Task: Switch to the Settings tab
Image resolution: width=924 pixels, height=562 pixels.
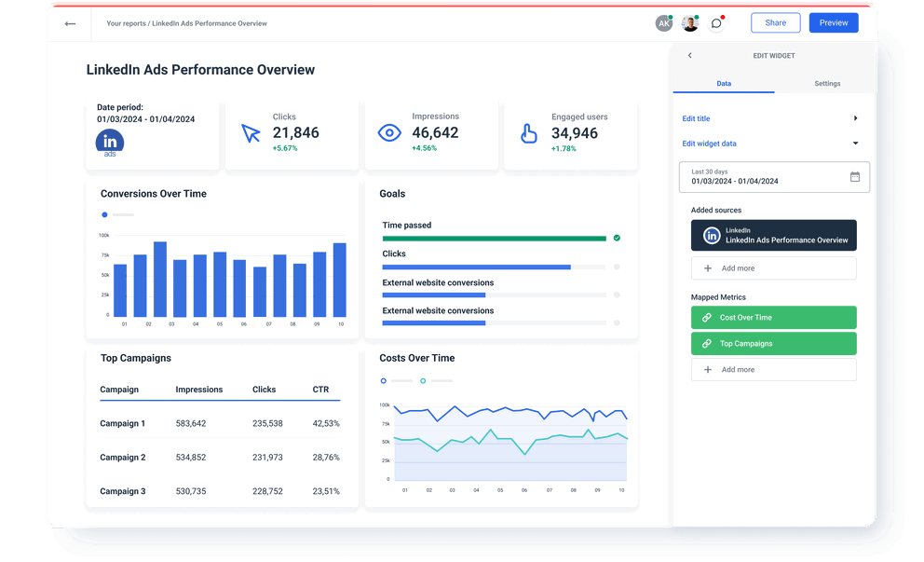Action: pyautogui.click(x=827, y=83)
